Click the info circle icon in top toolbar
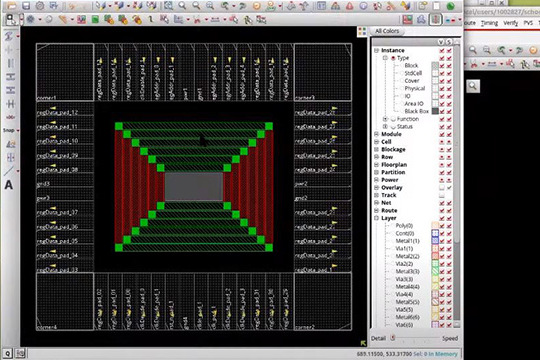The height and width of the screenshot is (360, 540). click(363, 6)
